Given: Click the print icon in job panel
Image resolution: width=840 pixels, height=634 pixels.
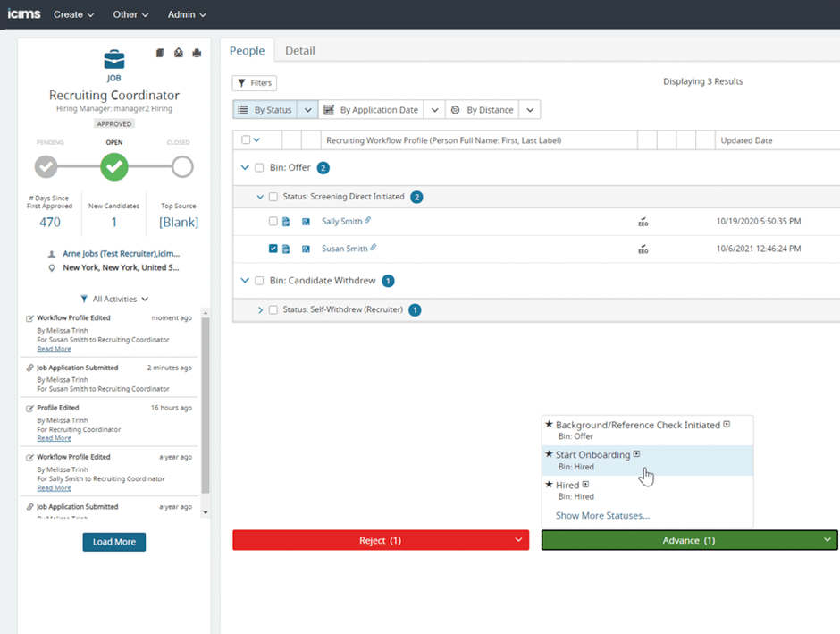Looking at the screenshot, I should pos(197,53).
